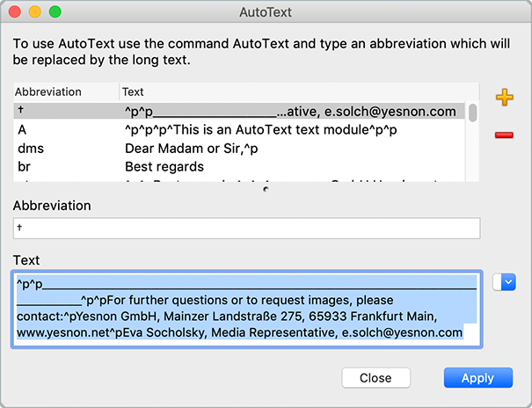Close the AutoText window with red button

[x=17, y=13]
